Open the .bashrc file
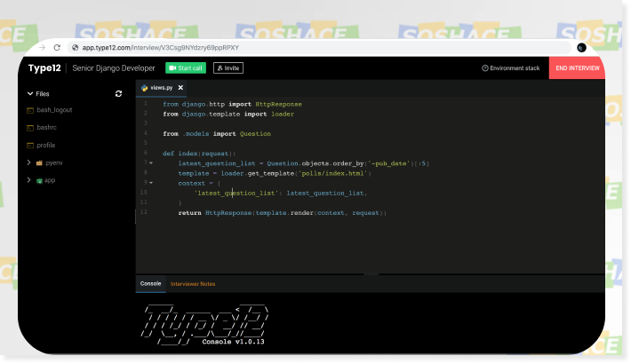 pyautogui.click(x=46, y=127)
